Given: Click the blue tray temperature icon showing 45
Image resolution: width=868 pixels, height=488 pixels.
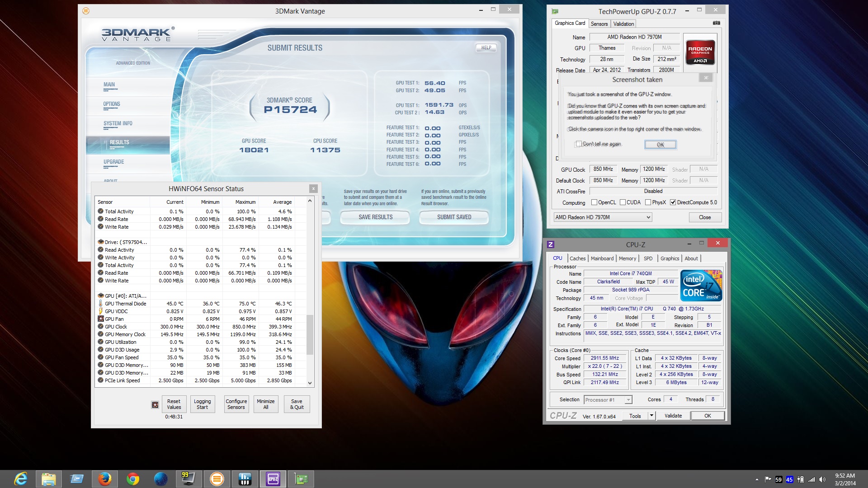Looking at the screenshot, I should coord(789,480).
